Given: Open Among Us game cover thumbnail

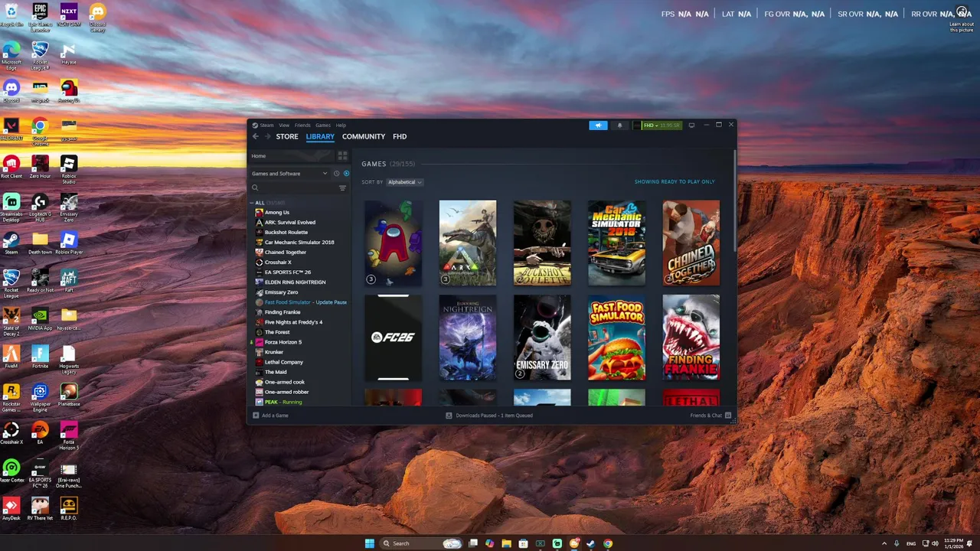Looking at the screenshot, I should point(393,243).
